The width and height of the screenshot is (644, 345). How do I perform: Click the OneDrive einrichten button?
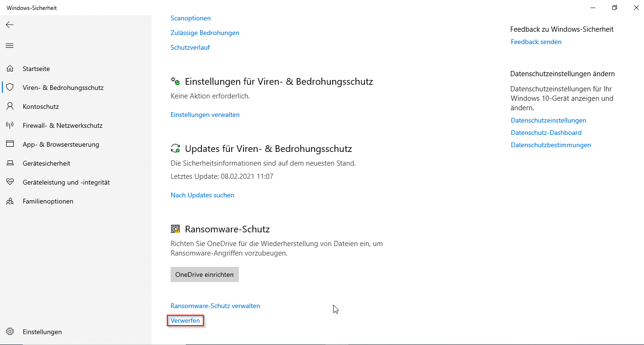[x=205, y=274]
